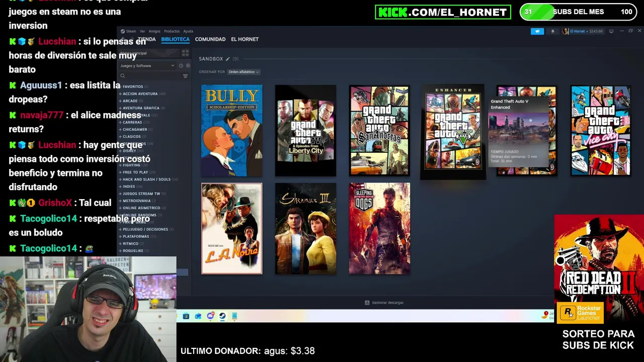Image resolution: width=644 pixels, height=362 pixels.
Task: Sort library by recent activity clock icon
Action: tap(181, 66)
